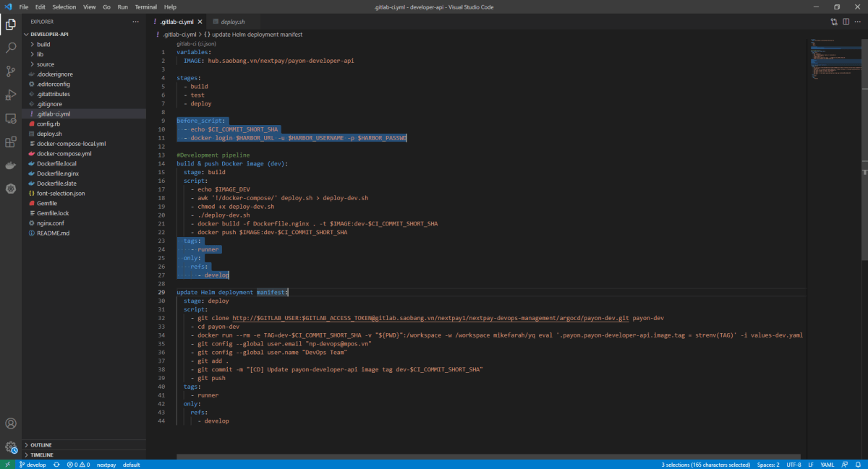Open the Selection menu
This screenshot has width=868, height=469.
coord(64,7)
